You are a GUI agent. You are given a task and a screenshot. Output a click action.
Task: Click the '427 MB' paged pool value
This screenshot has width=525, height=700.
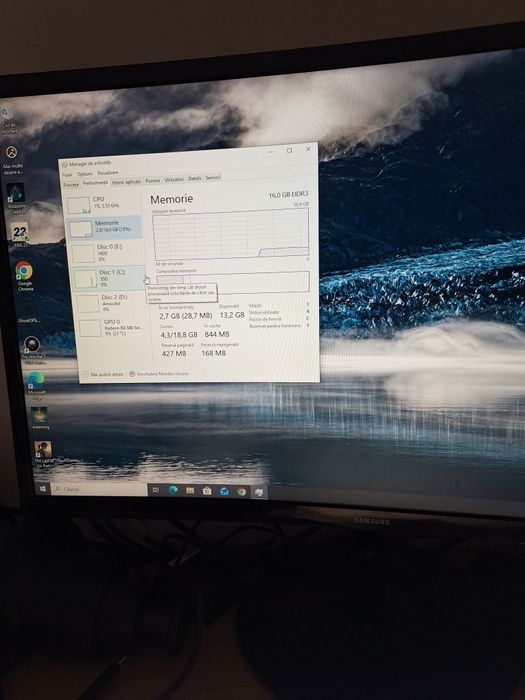(x=174, y=354)
